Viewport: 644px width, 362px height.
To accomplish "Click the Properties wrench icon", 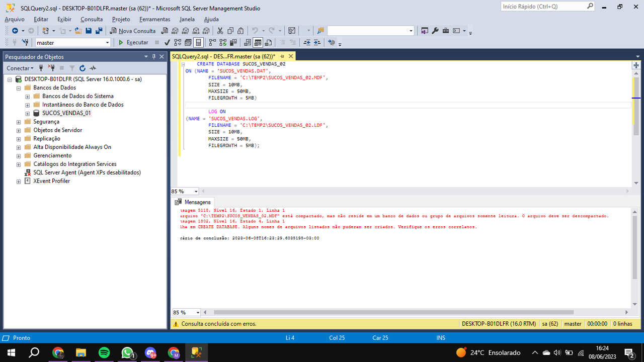I will 435,31.
